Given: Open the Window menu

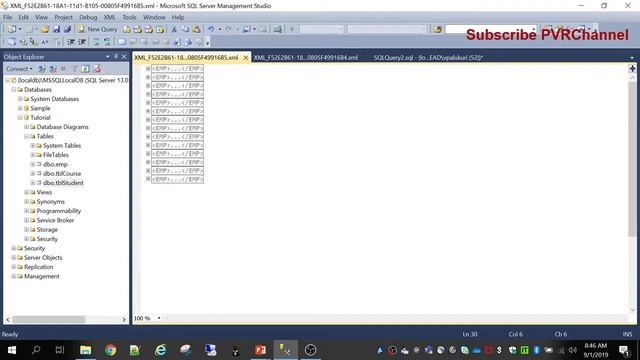Looking at the screenshot, I should point(154,17).
